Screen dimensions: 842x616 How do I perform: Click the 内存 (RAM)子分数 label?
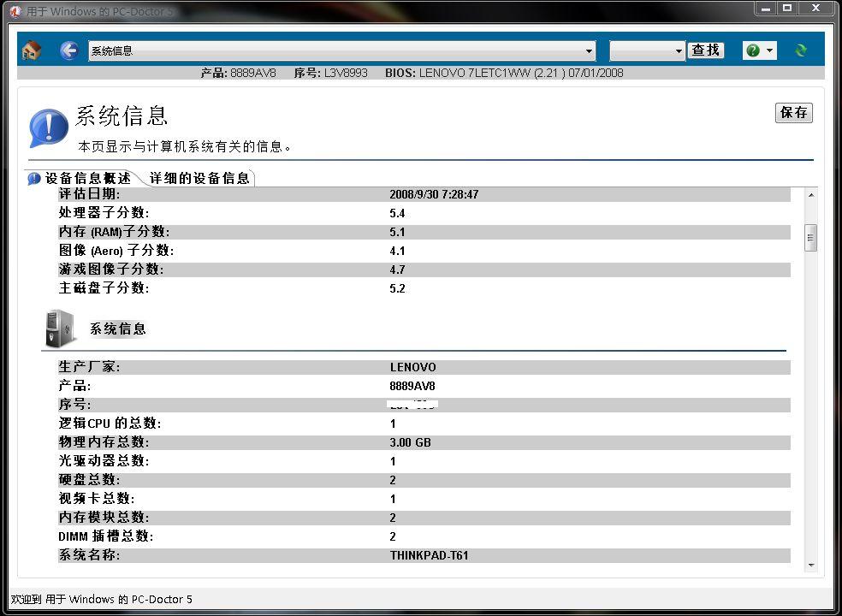[114, 232]
